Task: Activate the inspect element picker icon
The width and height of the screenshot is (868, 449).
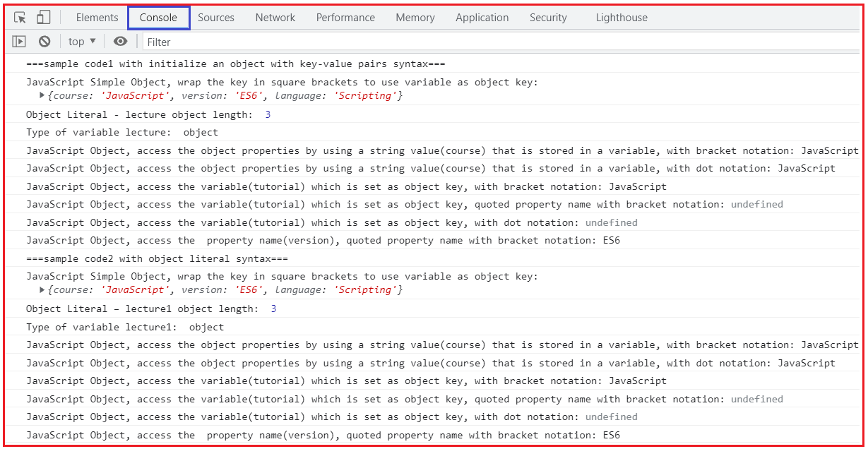Action: pos(20,18)
